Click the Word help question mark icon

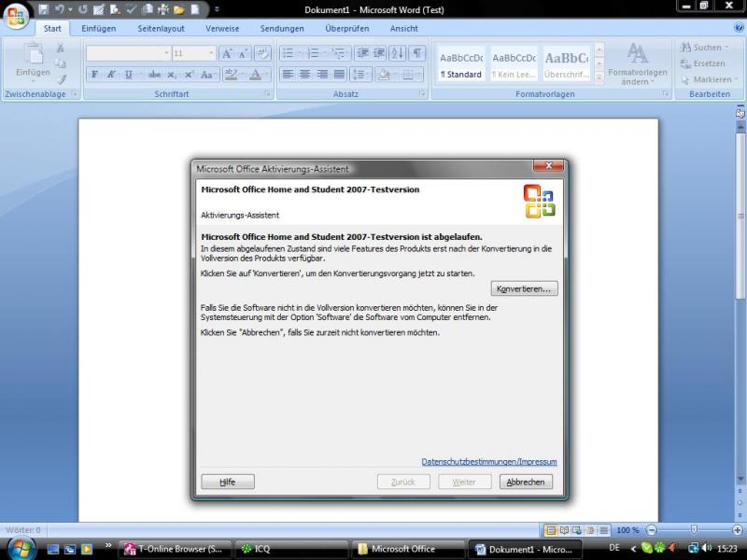point(737,28)
